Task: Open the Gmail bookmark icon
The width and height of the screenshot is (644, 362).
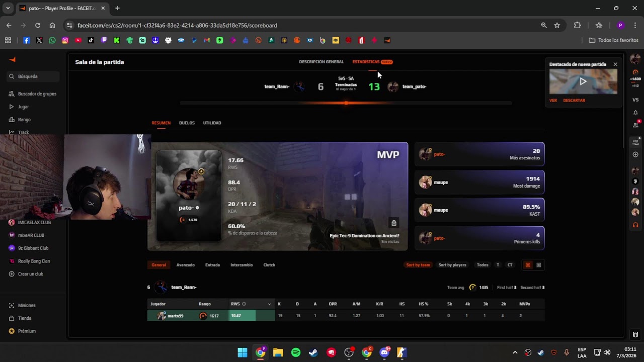Action: (x=207, y=40)
